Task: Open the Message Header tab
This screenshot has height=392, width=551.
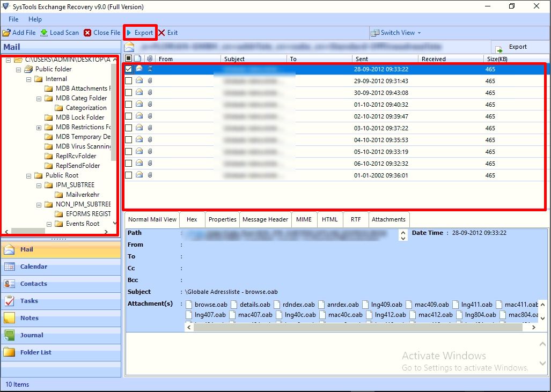Action: click(x=266, y=219)
